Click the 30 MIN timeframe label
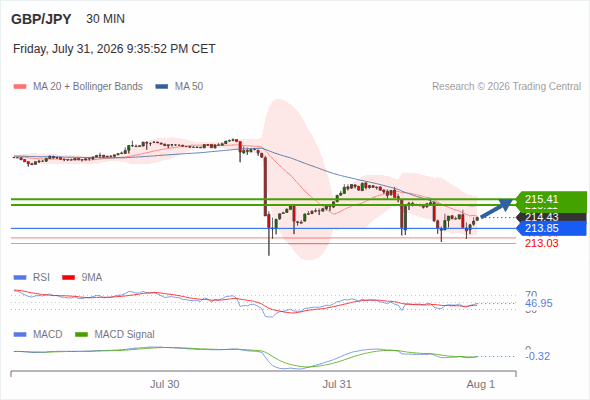The width and height of the screenshot is (590, 400). click(x=105, y=19)
